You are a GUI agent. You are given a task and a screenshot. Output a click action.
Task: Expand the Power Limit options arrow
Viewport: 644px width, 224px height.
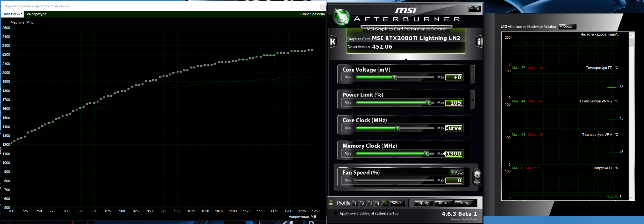coord(472,100)
